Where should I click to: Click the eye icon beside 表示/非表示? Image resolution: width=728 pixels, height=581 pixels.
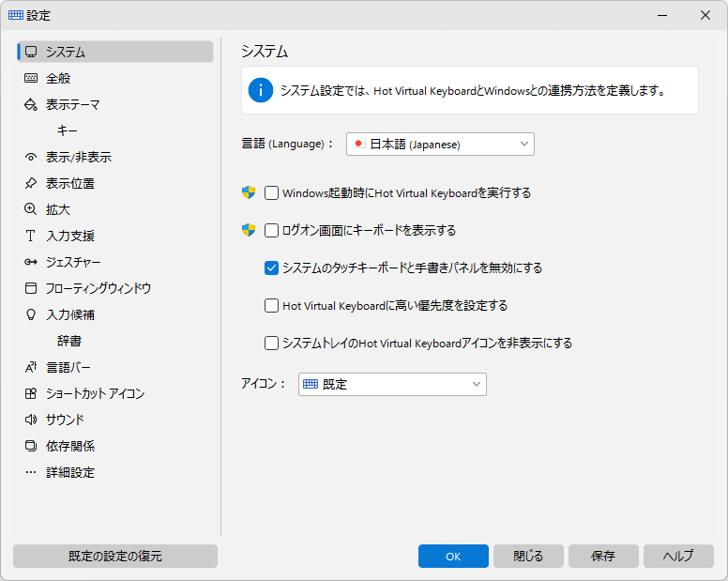31,157
